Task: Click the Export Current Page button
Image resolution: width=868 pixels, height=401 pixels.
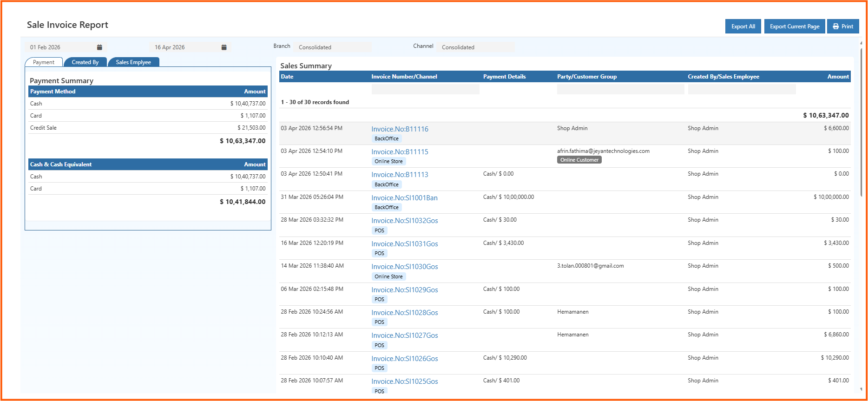Action: (795, 26)
